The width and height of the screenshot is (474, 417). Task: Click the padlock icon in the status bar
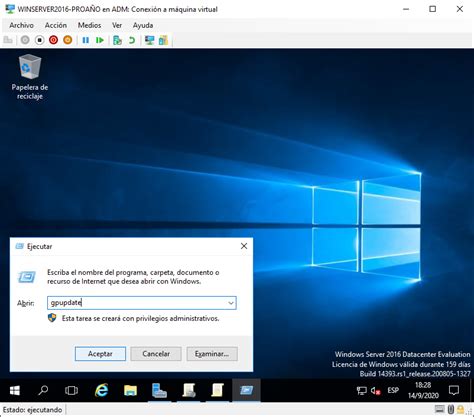coord(461,409)
